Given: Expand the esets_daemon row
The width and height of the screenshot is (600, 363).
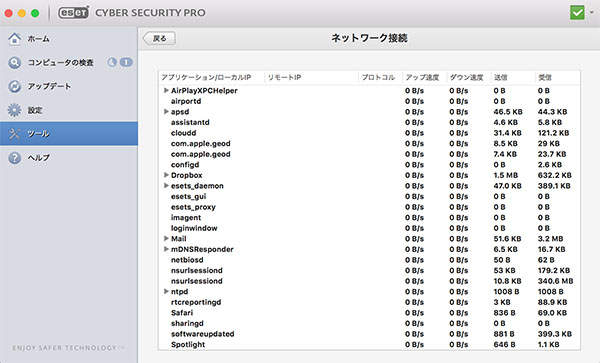Looking at the screenshot, I should tap(166, 186).
